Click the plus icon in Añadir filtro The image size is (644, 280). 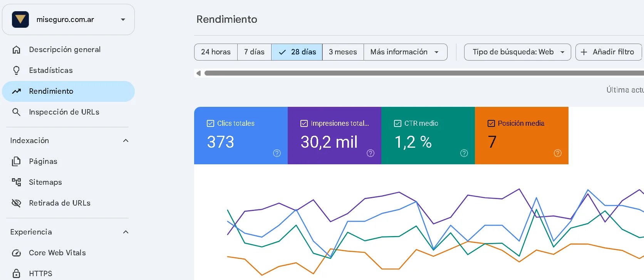pos(584,52)
